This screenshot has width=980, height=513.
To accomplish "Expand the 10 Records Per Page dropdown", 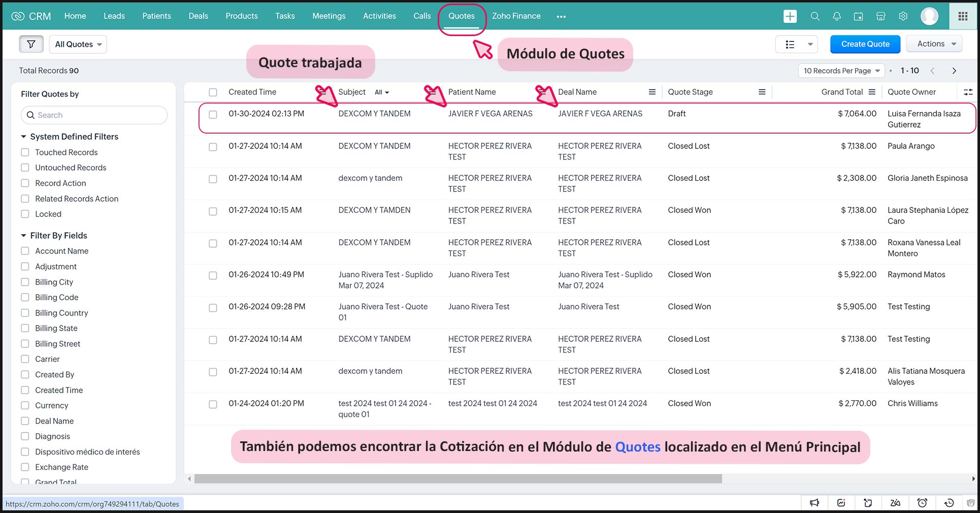I will (841, 71).
